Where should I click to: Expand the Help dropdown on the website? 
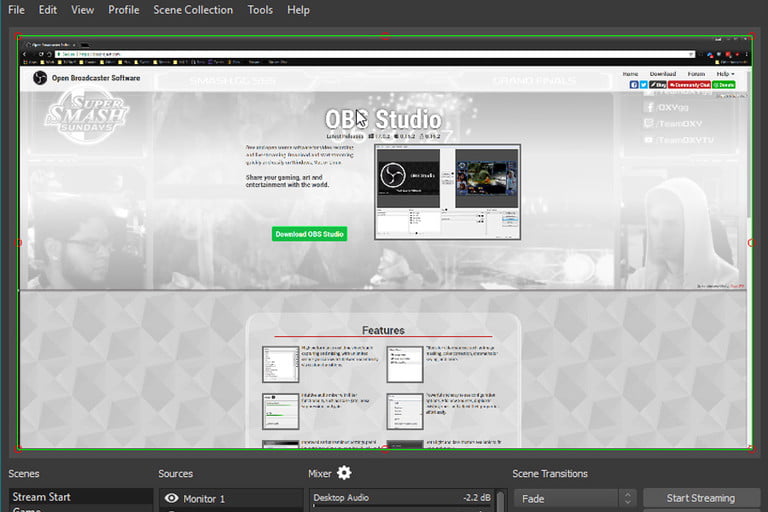click(725, 74)
